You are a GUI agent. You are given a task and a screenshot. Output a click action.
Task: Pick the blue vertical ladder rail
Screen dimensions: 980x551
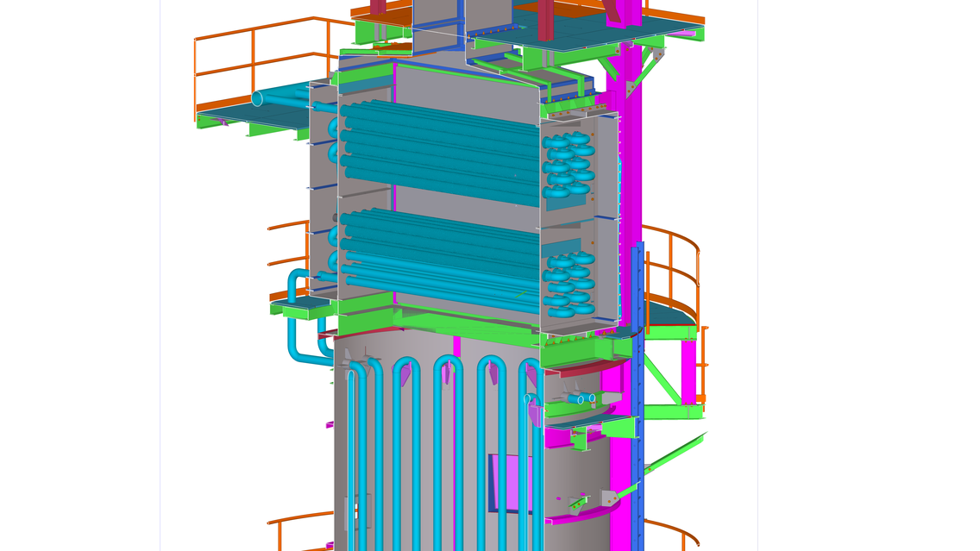[x=639, y=388]
